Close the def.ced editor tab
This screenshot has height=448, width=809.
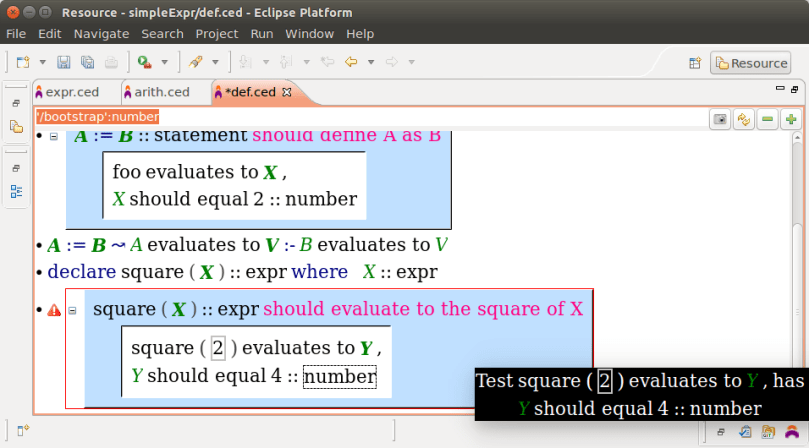[287, 92]
